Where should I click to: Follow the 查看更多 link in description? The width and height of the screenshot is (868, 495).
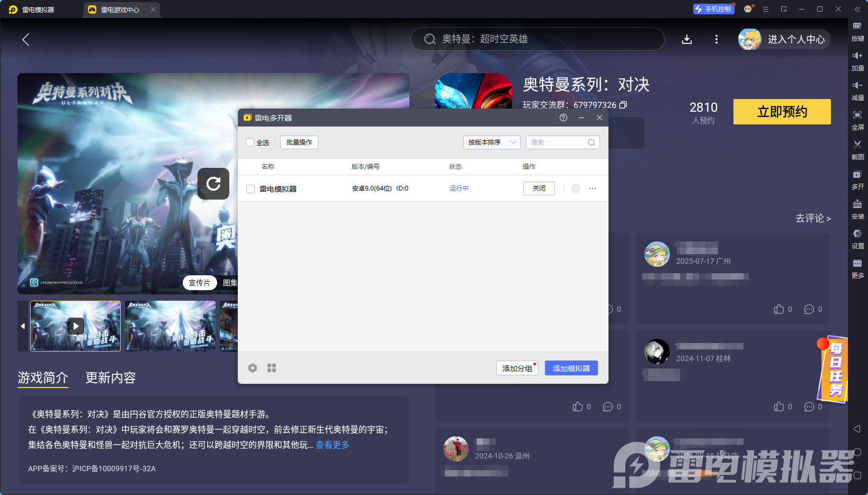tap(333, 445)
